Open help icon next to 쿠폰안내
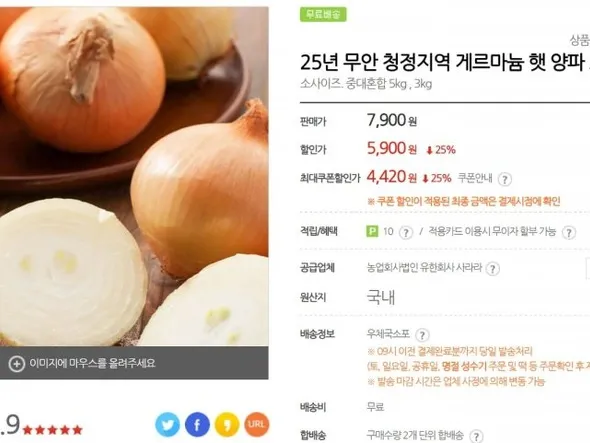Viewport: 590px width, 443px height. (x=505, y=179)
